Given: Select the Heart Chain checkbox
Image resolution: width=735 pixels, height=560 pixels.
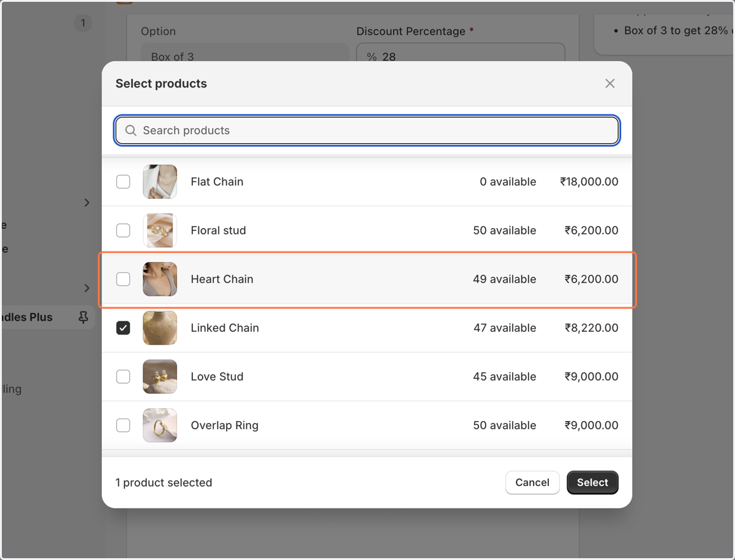Looking at the screenshot, I should [x=123, y=279].
